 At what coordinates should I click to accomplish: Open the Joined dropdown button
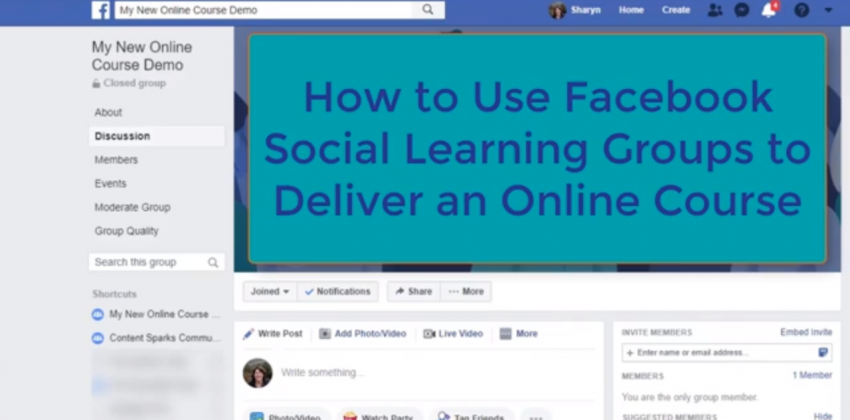pyautogui.click(x=270, y=292)
